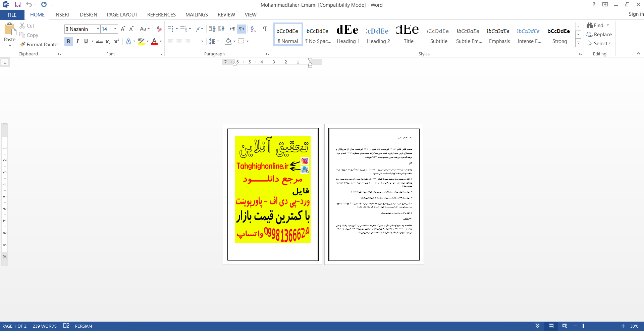Open the font name dropdown
The width and height of the screenshot is (644, 331).
(98, 29)
